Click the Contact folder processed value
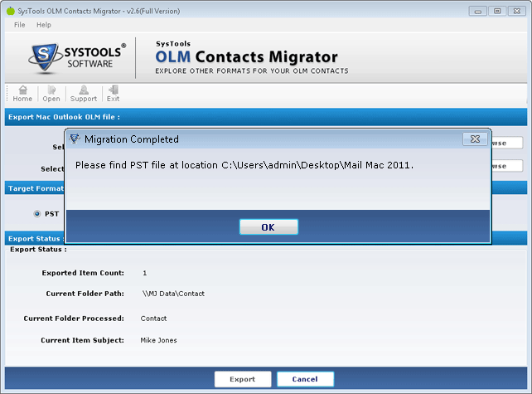The width and height of the screenshot is (532, 394). 153,319
